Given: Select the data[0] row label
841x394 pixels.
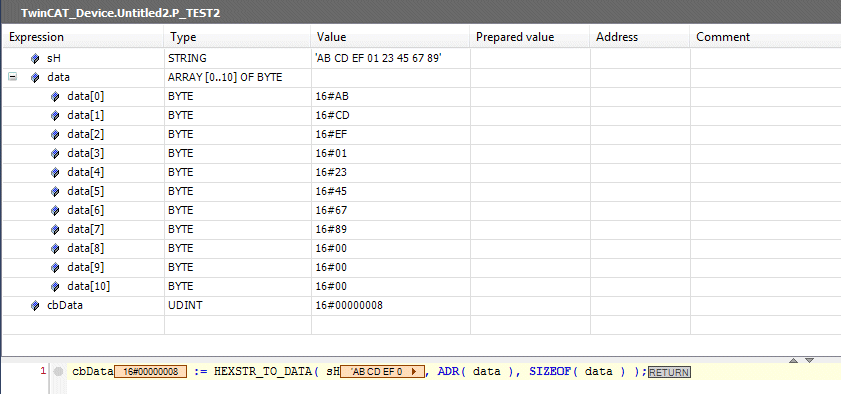Looking at the screenshot, I should [x=86, y=96].
